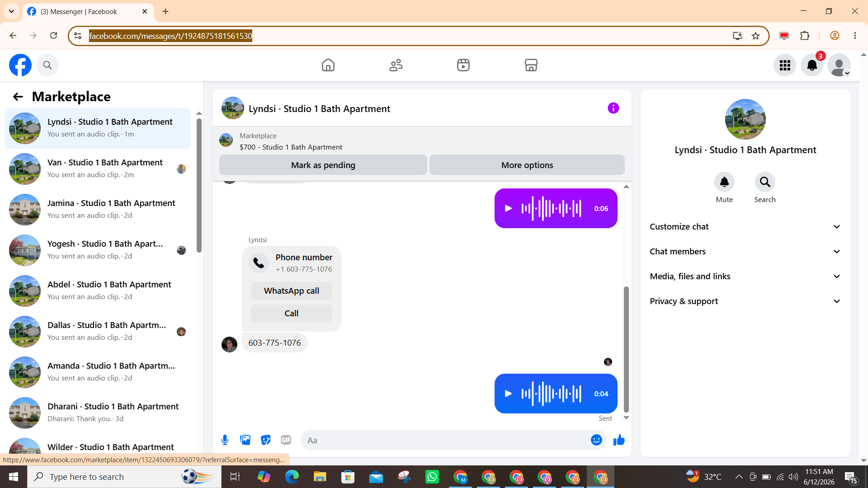This screenshot has height=488, width=868.
Task: Open the $700 Studio 1 Bath Apartment listing
Action: [x=291, y=147]
